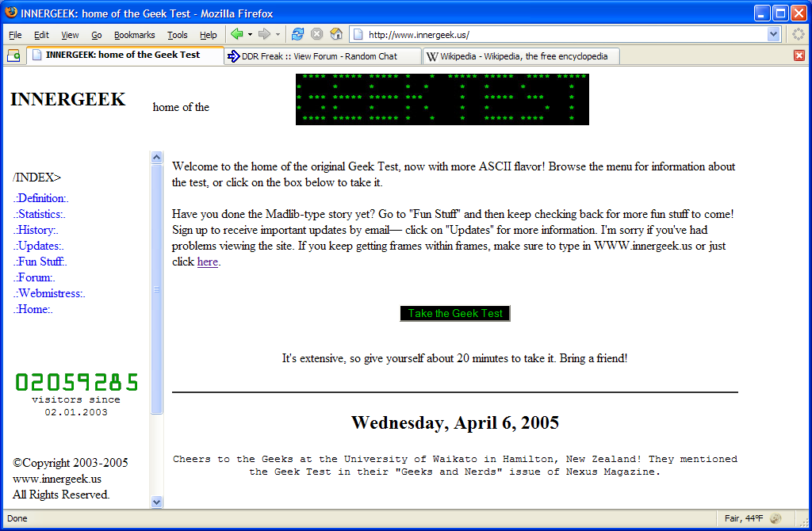Open the Forum link
Screen dimensions: 812x531
[34, 278]
